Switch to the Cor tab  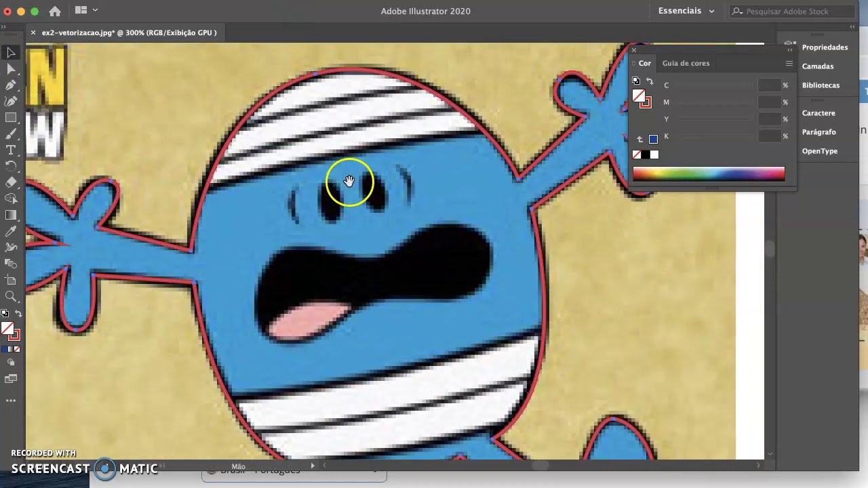click(645, 63)
